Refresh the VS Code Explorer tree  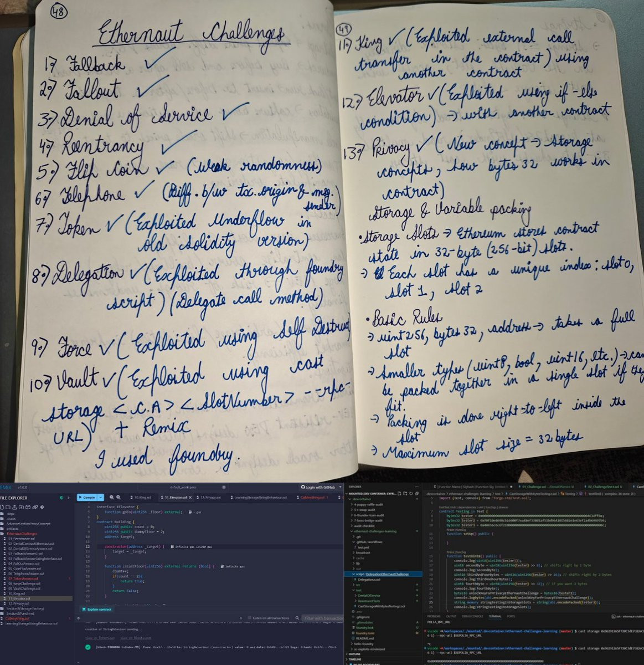(x=411, y=494)
